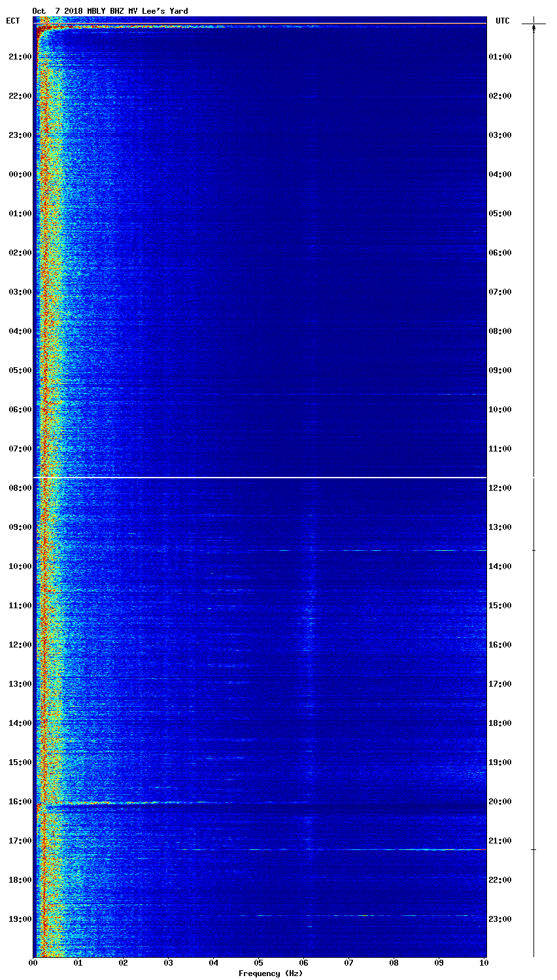Click 17:00 on the UTC time axis
Screen dimensions: 557x980
click(x=500, y=684)
